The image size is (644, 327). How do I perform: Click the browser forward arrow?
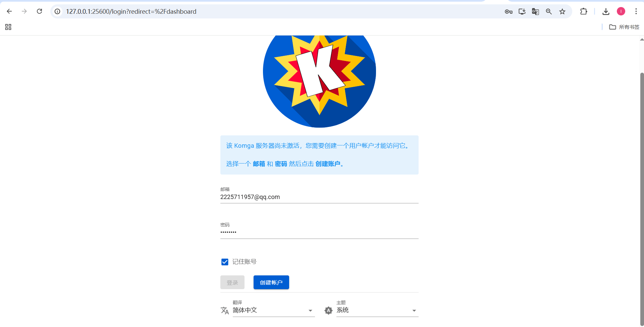[24, 11]
